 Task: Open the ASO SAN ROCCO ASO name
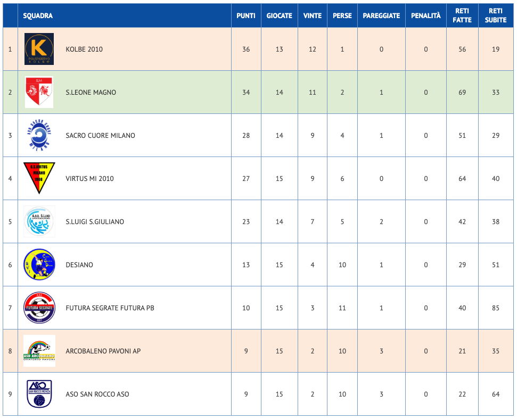pyautogui.click(x=97, y=394)
